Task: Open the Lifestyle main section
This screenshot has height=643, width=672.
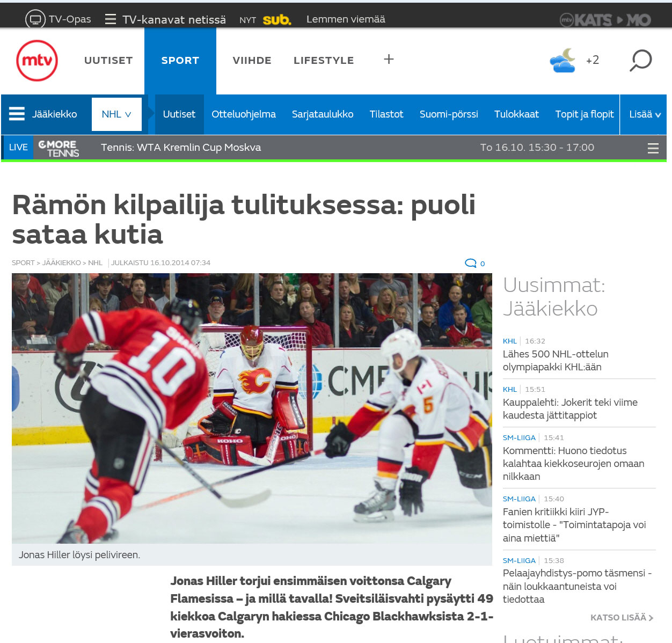Action: pos(324,60)
